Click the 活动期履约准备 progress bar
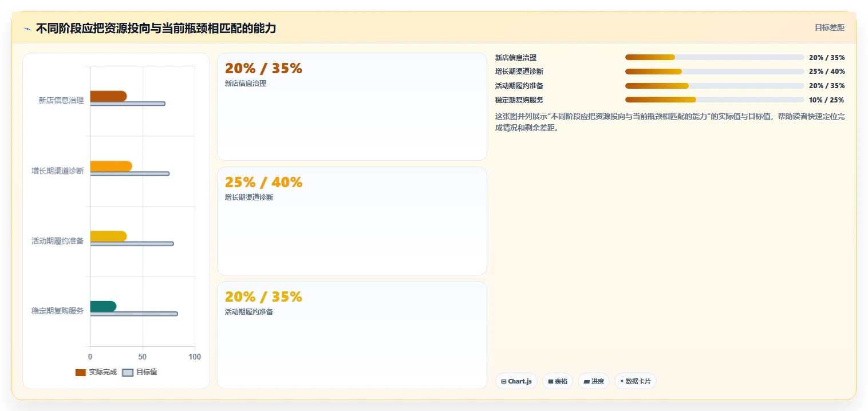868x411 pixels. coord(715,86)
